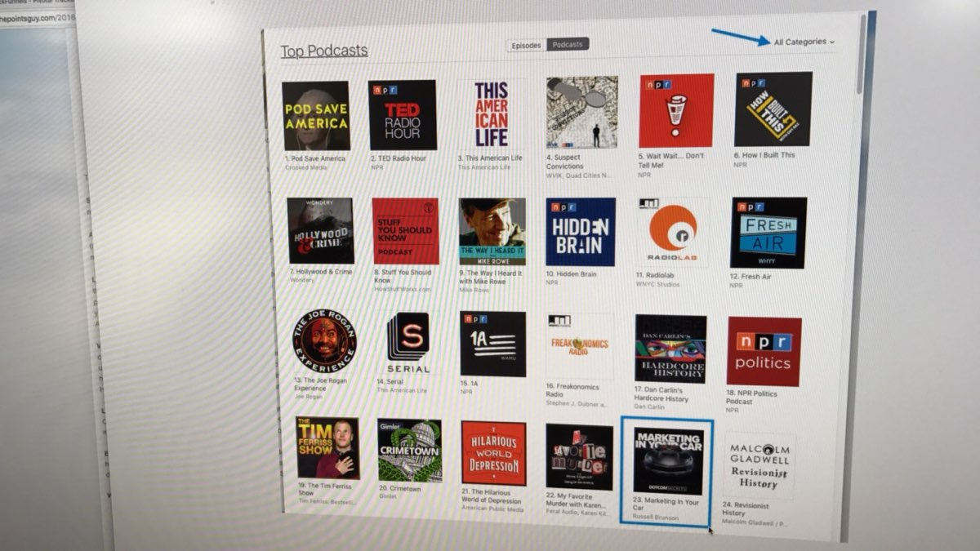The height and width of the screenshot is (551, 980).
Task: Open the My Favorite Murder artwork
Action: (x=579, y=456)
